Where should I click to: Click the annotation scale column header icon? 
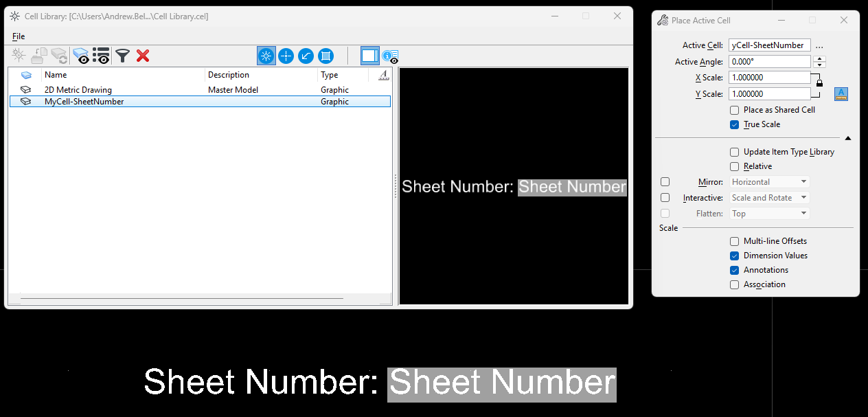tap(384, 75)
